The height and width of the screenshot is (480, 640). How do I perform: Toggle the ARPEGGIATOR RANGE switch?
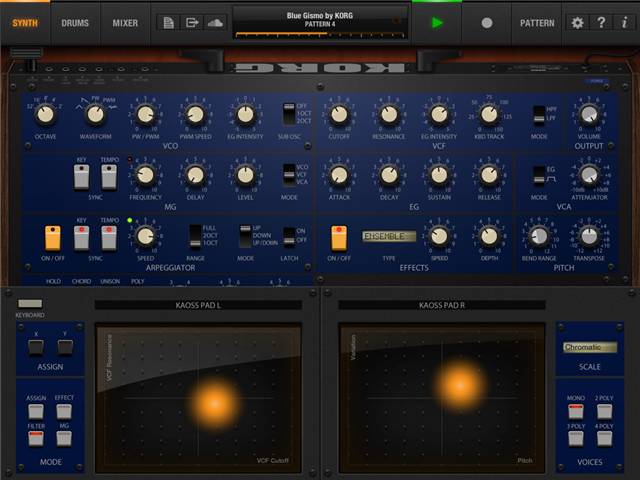click(x=195, y=236)
